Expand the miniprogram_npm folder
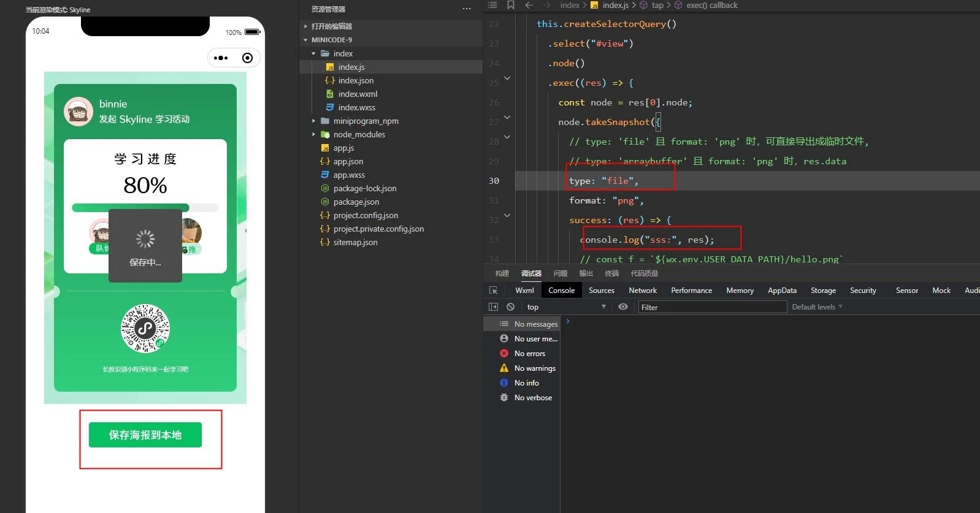This screenshot has height=513, width=980. [x=391, y=121]
